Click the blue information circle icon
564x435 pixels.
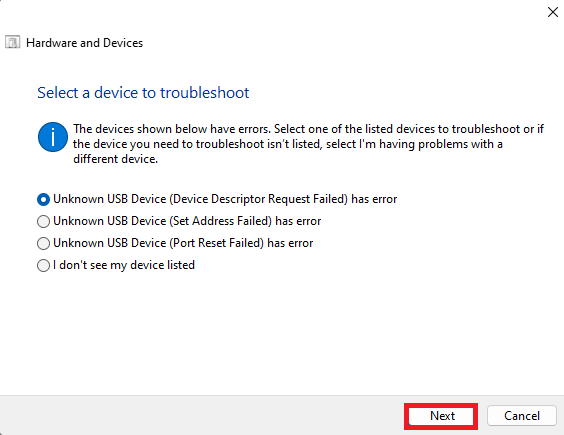coord(53,137)
